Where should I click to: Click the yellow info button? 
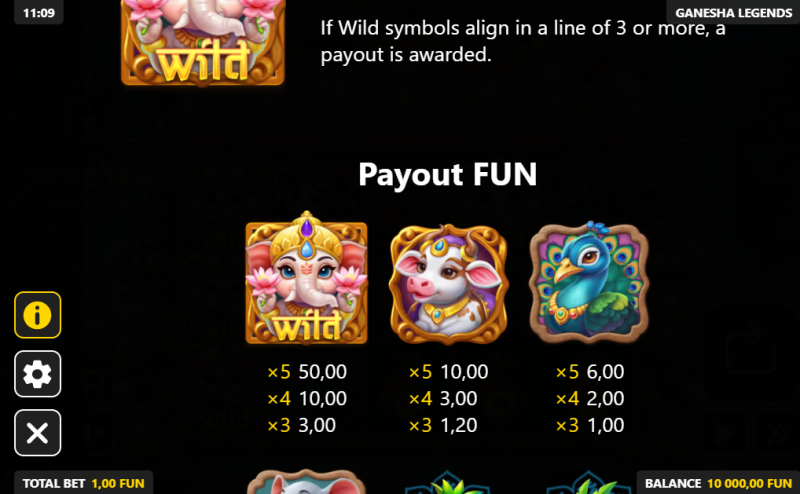coord(38,315)
